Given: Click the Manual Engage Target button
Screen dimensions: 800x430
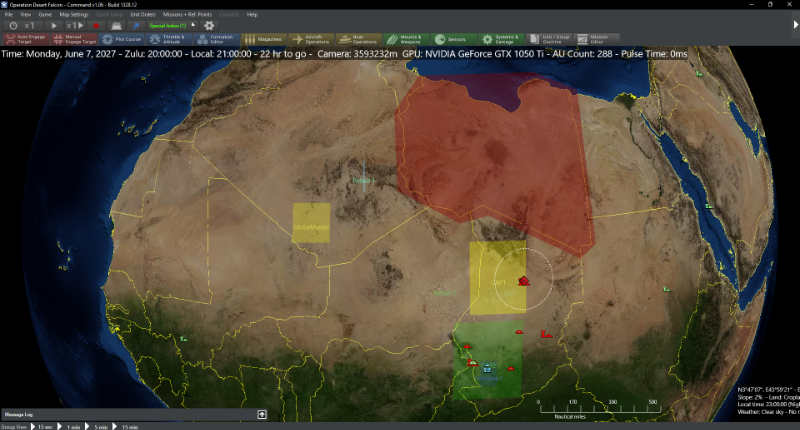Looking at the screenshot, I should coord(74,39).
